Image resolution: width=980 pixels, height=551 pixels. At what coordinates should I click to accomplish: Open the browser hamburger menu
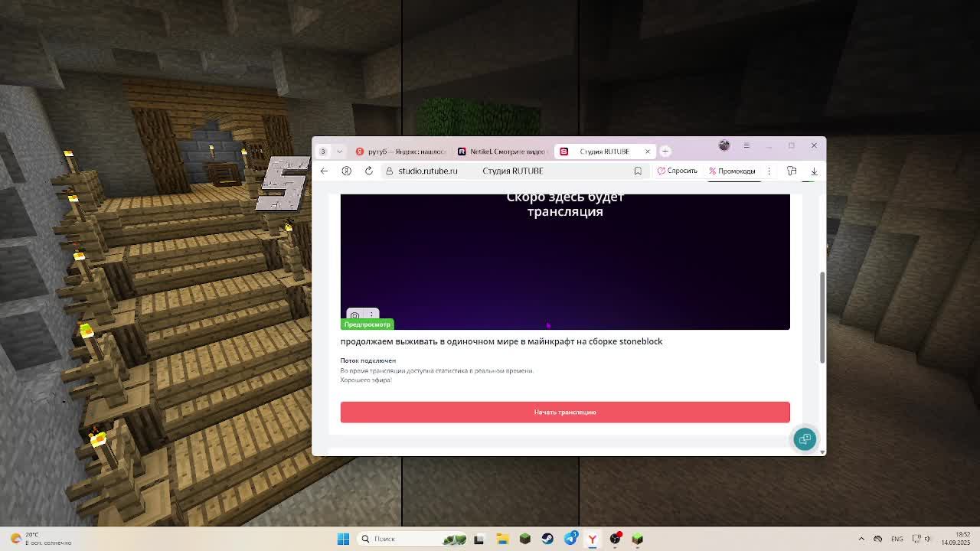746,145
